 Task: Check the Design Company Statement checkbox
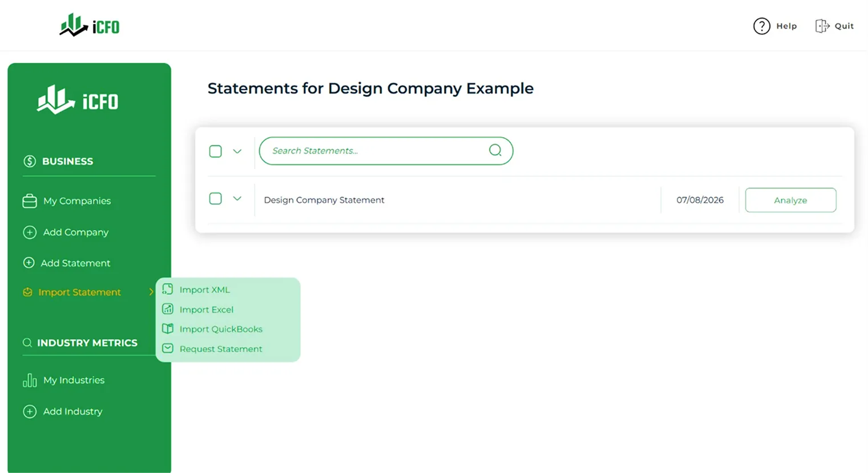[x=215, y=199]
